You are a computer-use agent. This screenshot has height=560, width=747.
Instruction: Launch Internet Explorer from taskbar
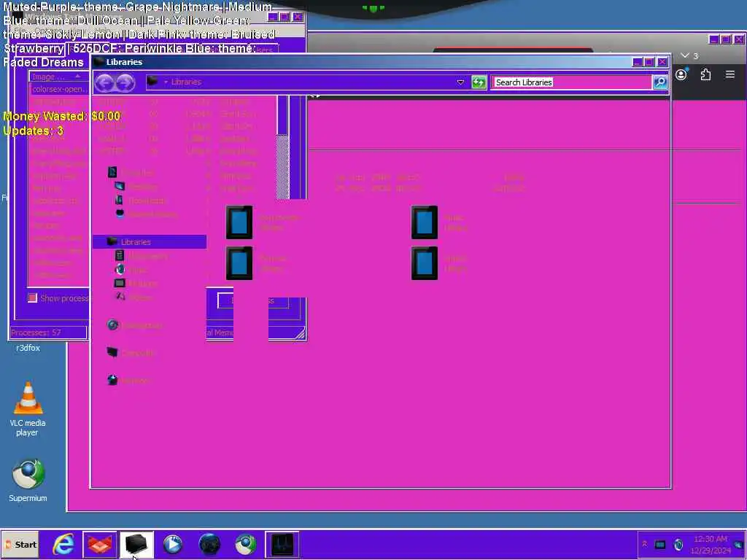63,544
